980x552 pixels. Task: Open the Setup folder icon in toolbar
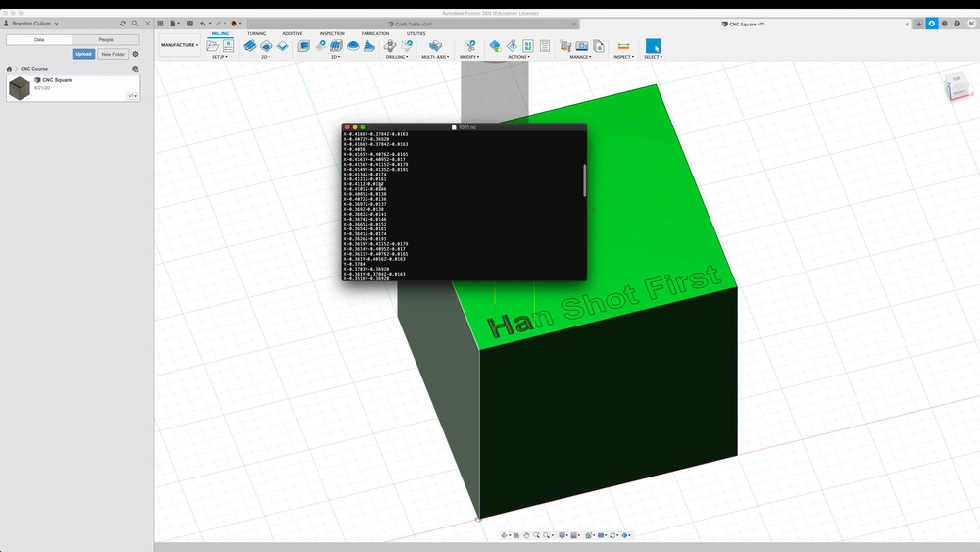tap(213, 46)
